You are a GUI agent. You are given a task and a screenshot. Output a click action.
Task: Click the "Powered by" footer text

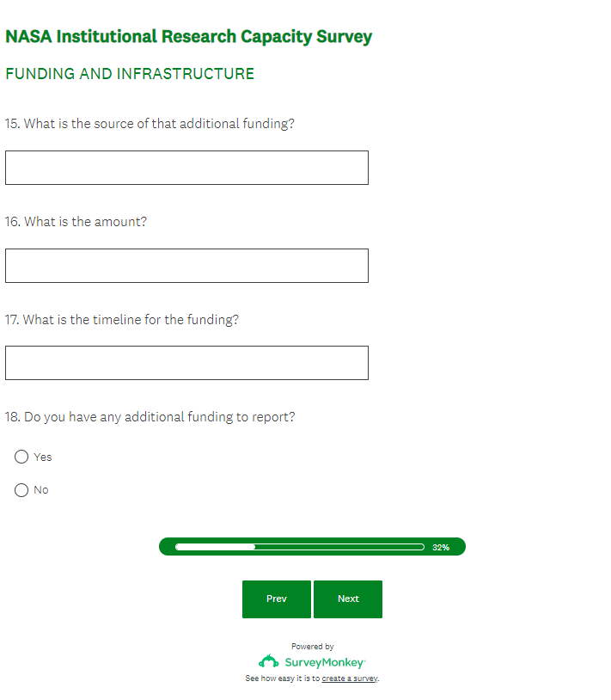point(313,647)
